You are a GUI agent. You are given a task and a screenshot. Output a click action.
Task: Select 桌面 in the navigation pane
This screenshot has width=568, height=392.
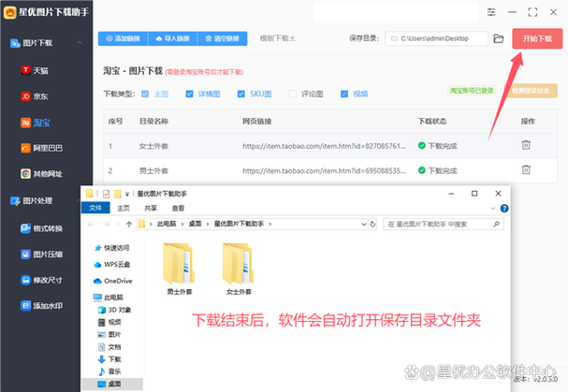[112, 384]
